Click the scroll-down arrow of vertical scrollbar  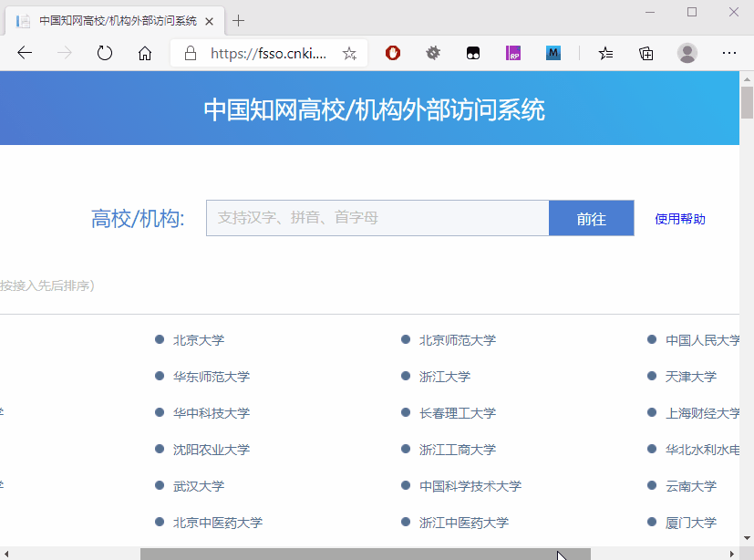747,538
